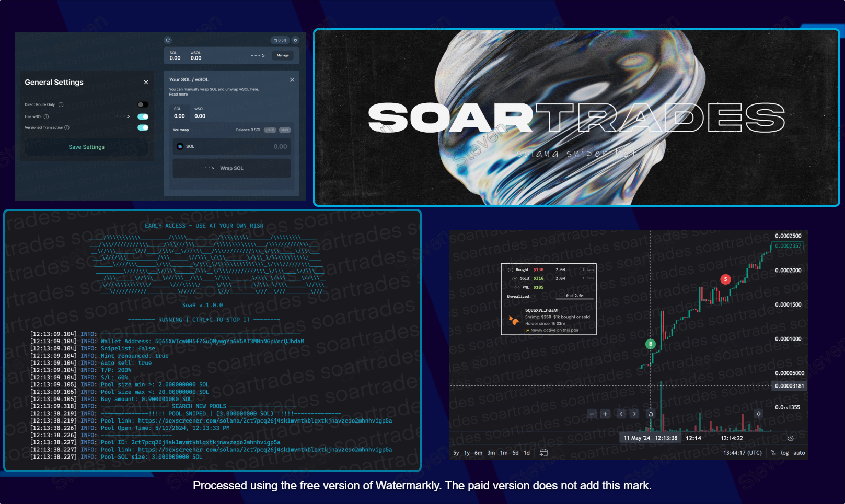Viewport: 845px width, 504px height.
Task: Reset the chart view icon
Action: [x=651, y=414]
